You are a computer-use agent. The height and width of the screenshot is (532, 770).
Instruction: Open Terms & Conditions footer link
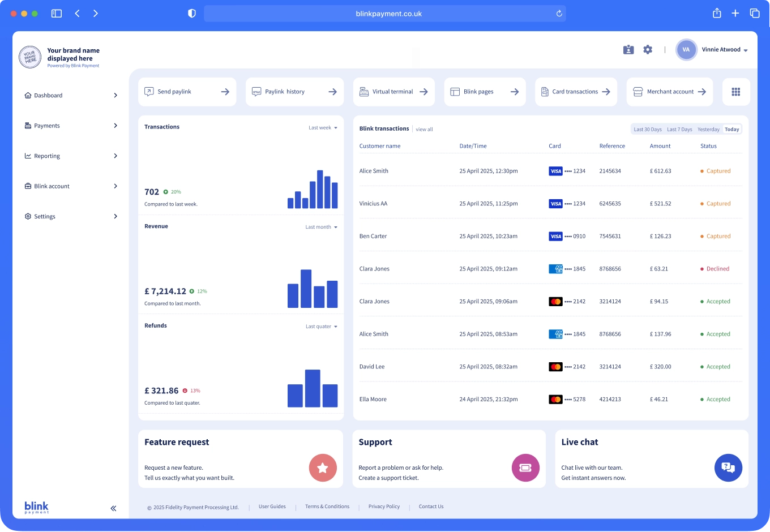[x=327, y=507]
